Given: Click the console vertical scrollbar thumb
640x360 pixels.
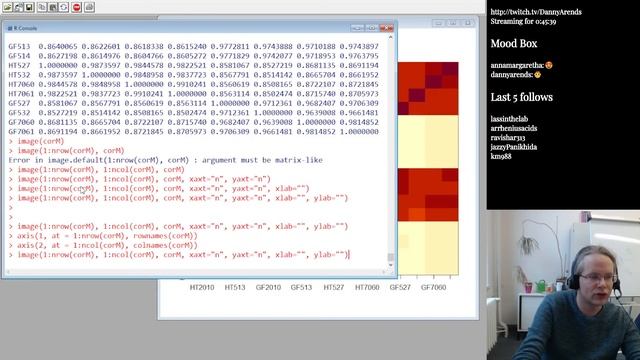Looking at the screenshot, I should point(391,257).
